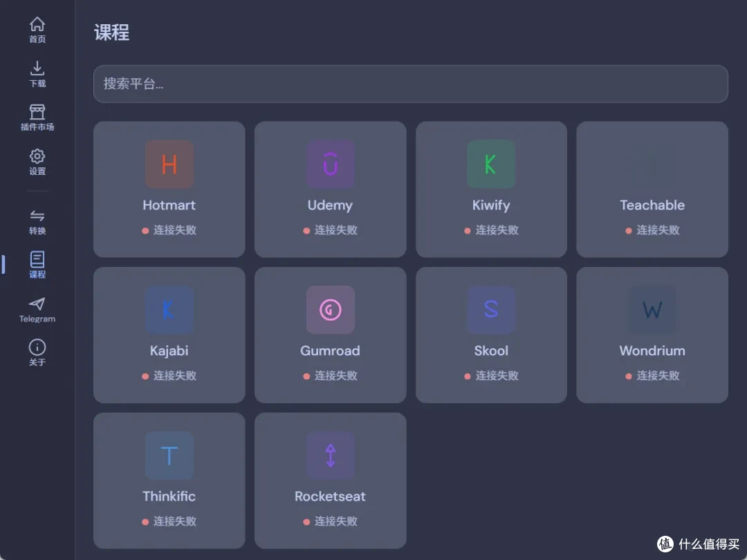Click the Gumroad pink G logo
The image size is (747, 560).
[330, 310]
